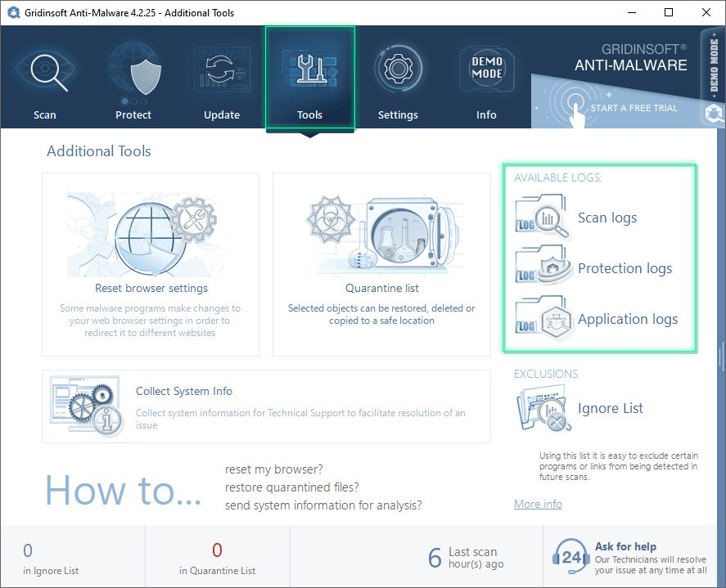Viewport: 726px width, 588px height.
Task: Click the Application logs folder icon
Action: pyautogui.click(x=541, y=317)
